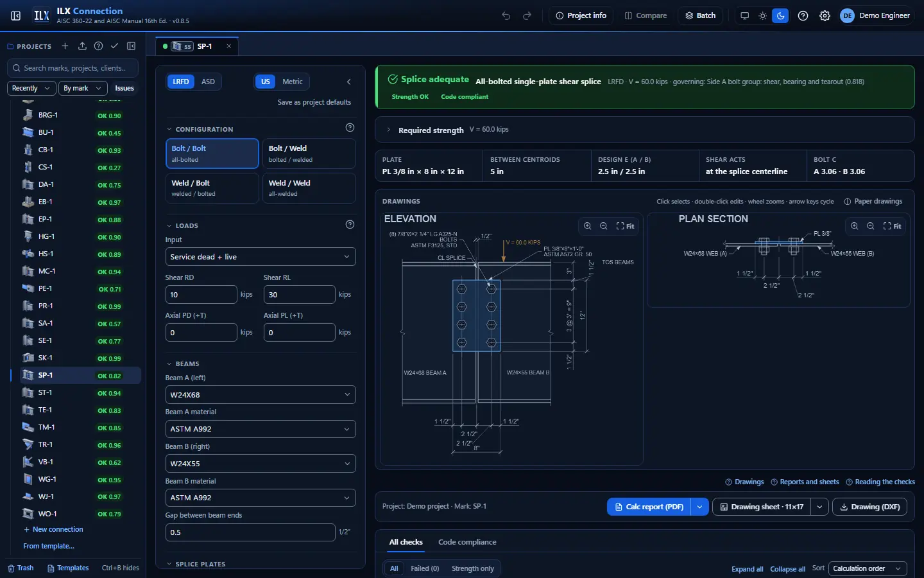924x578 pixels.
Task: Click Expand all link
Action: point(748,569)
